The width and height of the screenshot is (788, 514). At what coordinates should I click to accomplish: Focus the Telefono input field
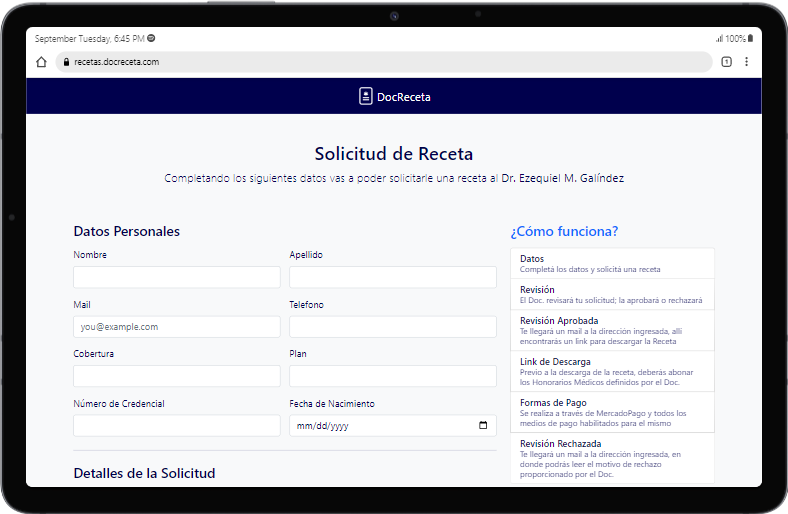pyautogui.click(x=393, y=327)
